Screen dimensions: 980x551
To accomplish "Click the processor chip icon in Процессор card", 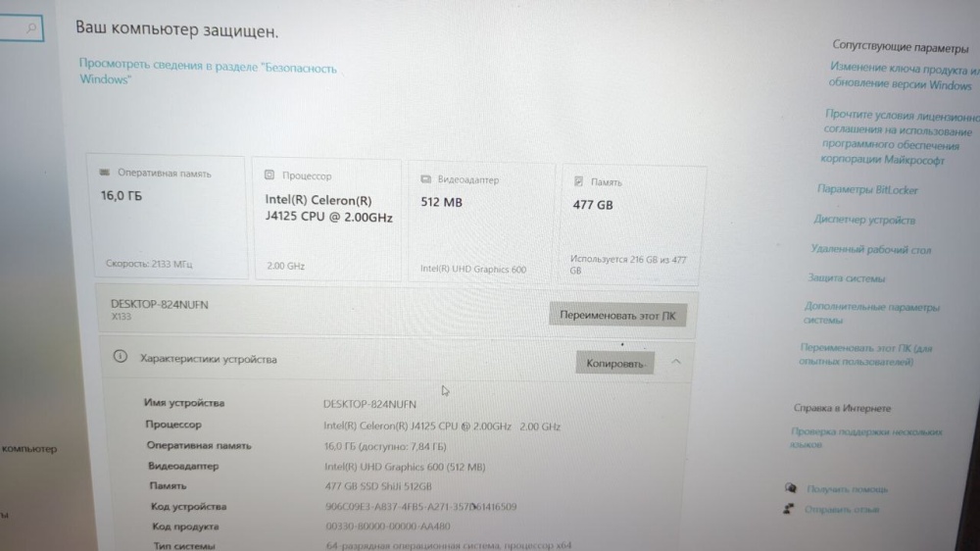I will pyautogui.click(x=269, y=175).
